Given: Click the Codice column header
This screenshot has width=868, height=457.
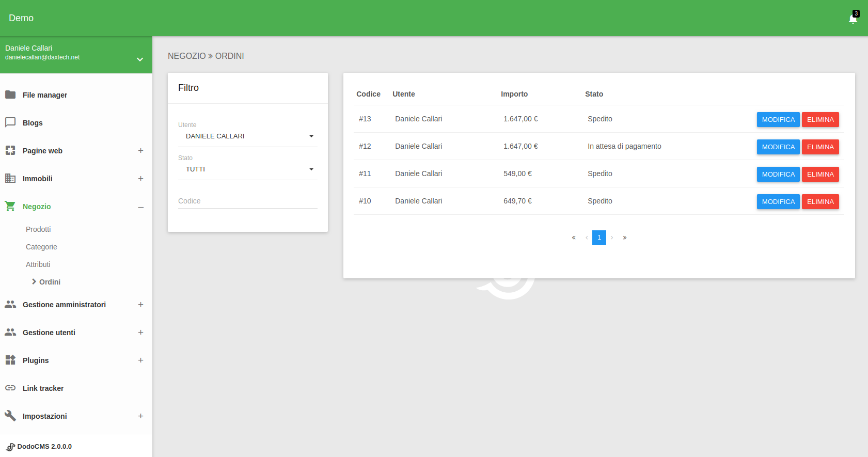Looking at the screenshot, I should click(368, 94).
